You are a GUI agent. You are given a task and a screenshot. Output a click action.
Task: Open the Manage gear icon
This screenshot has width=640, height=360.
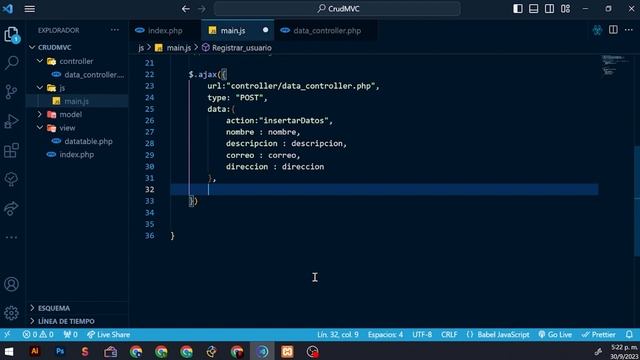point(11,313)
